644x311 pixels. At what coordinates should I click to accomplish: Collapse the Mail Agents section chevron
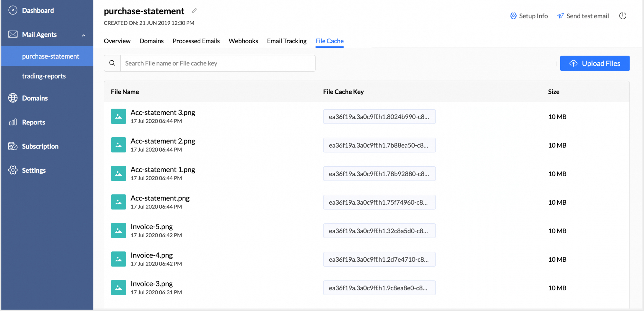click(x=84, y=35)
